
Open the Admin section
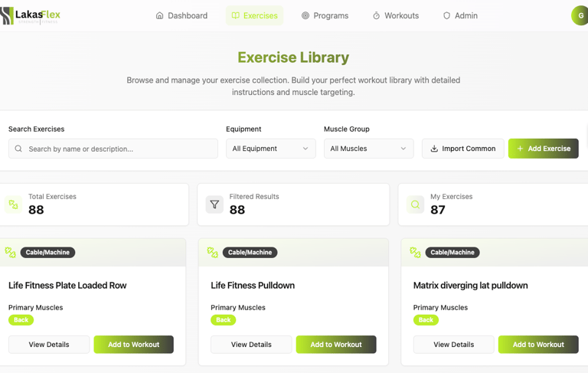[x=460, y=16]
